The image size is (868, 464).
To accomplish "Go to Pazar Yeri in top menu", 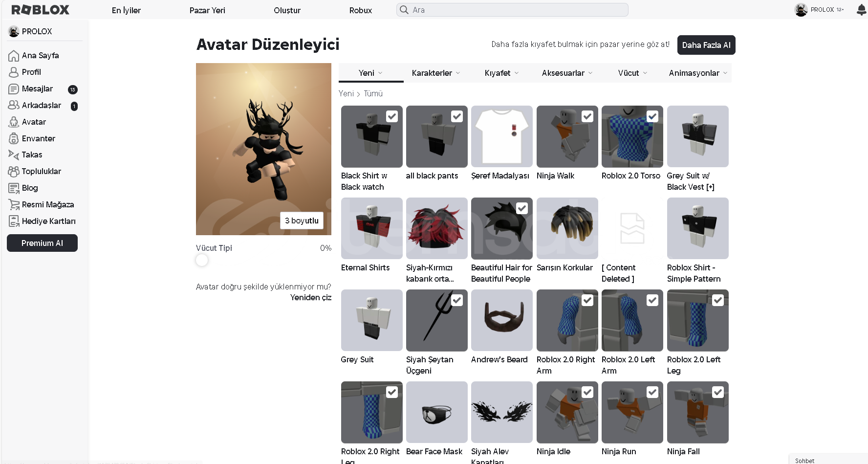I will (207, 10).
